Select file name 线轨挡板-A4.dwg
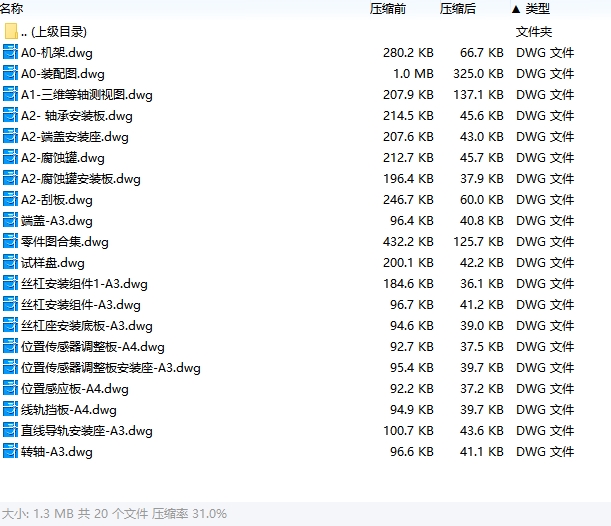Screen dimensions: 611x526 coord(69,410)
